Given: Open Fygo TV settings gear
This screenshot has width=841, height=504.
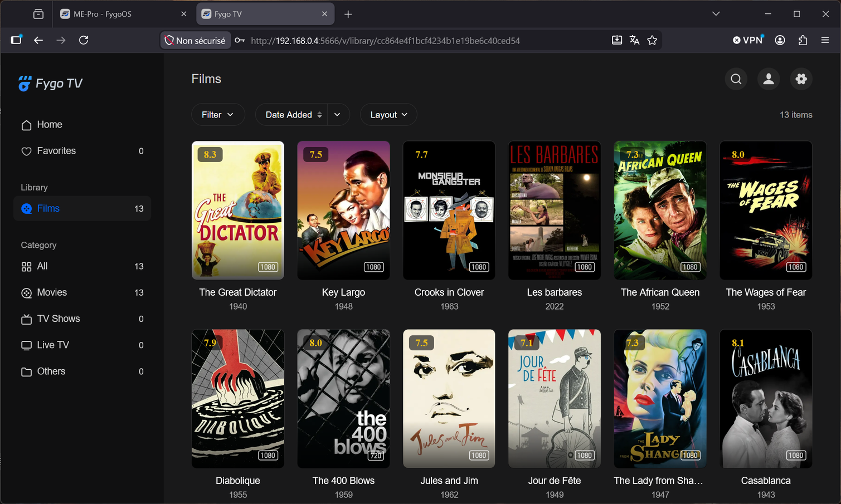Looking at the screenshot, I should (x=801, y=79).
